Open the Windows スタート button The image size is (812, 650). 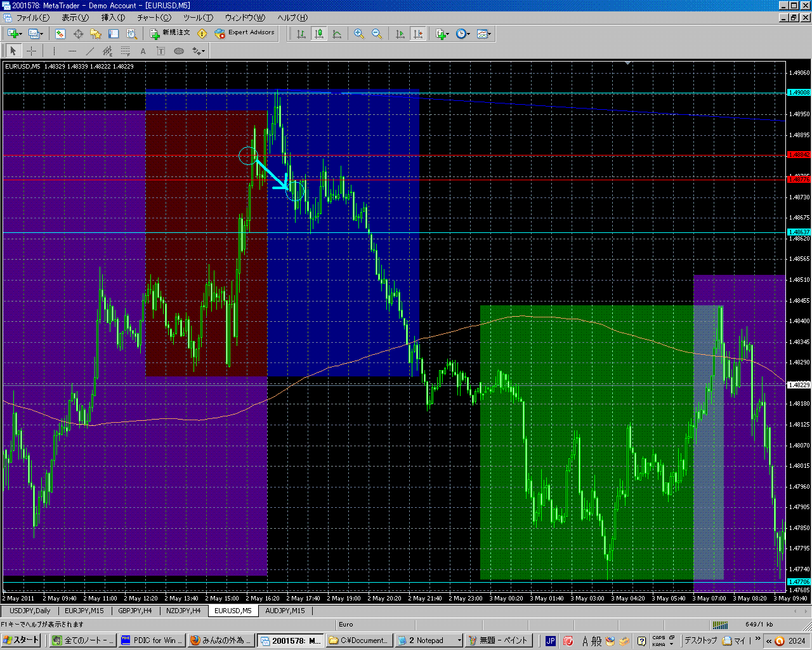pyautogui.click(x=22, y=640)
